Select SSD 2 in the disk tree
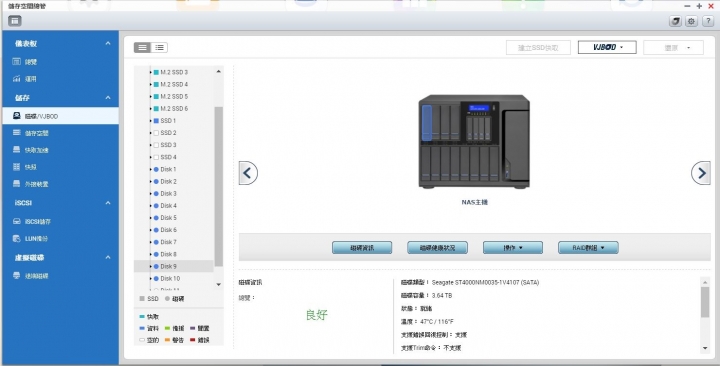The width and height of the screenshot is (720, 366). click(x=168, y=133)
